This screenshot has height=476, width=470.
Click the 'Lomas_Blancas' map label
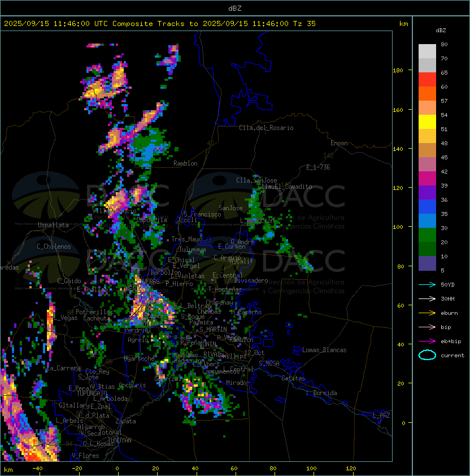click(x=324, y=350)
